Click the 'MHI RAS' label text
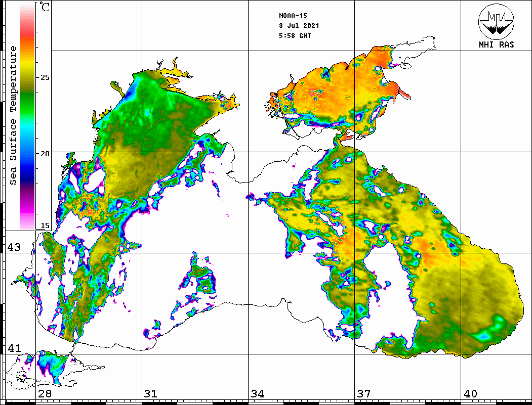This screenshot has width=532, height=405. click(496, 44)
